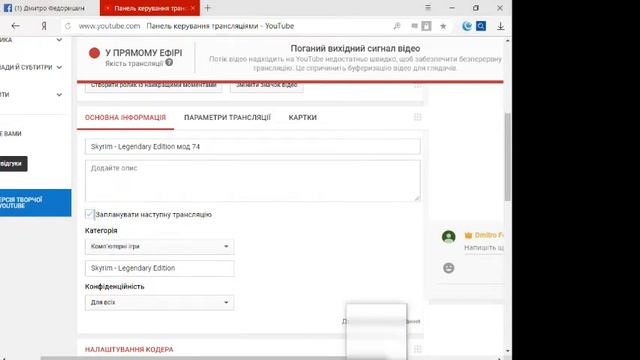
Task: Click the Додайте опис description box
Action: coord(253,181)
